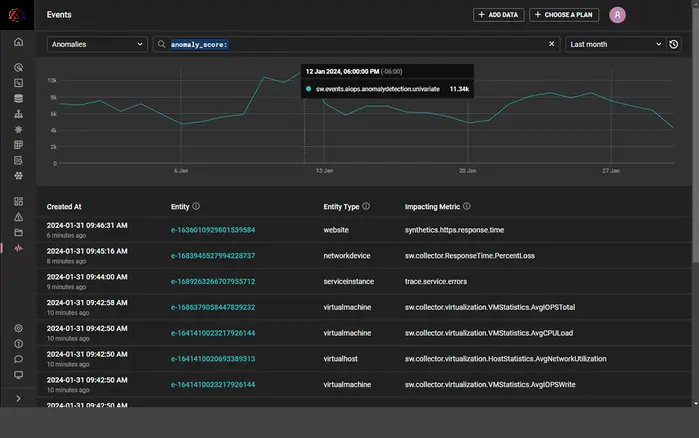Show info for the Entity column

196,206
